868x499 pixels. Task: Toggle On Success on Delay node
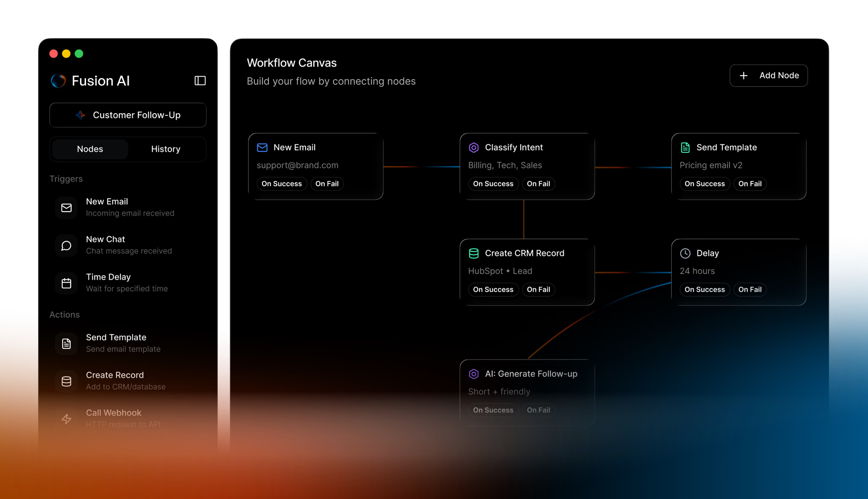click(x=704, y=290)
